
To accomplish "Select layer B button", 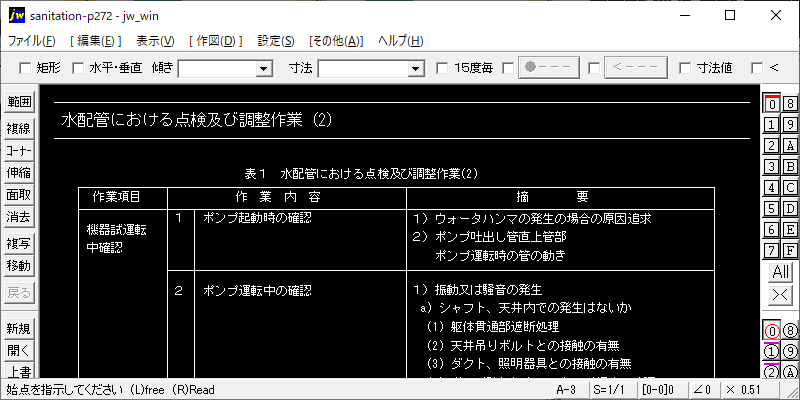I will 790,167.
